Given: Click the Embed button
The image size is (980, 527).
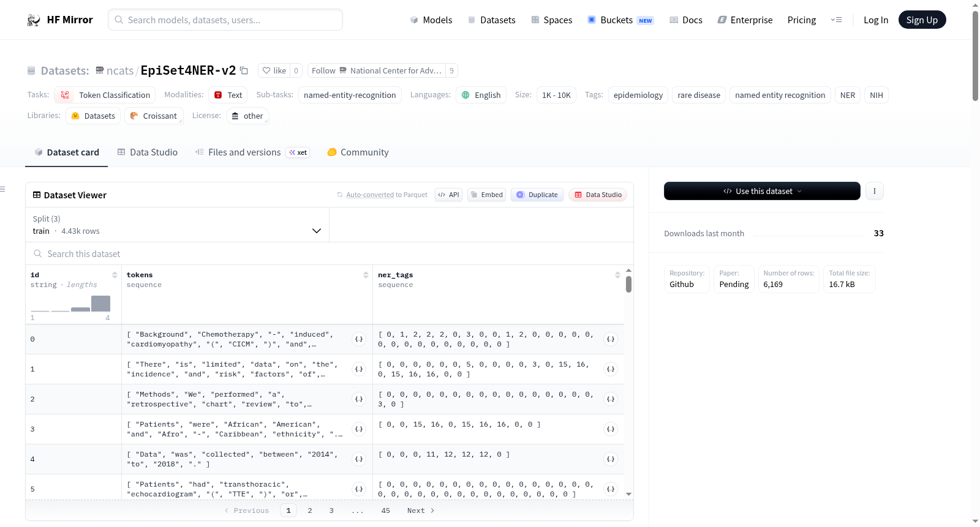Looking at the screenshot, I should coord(486,195).
